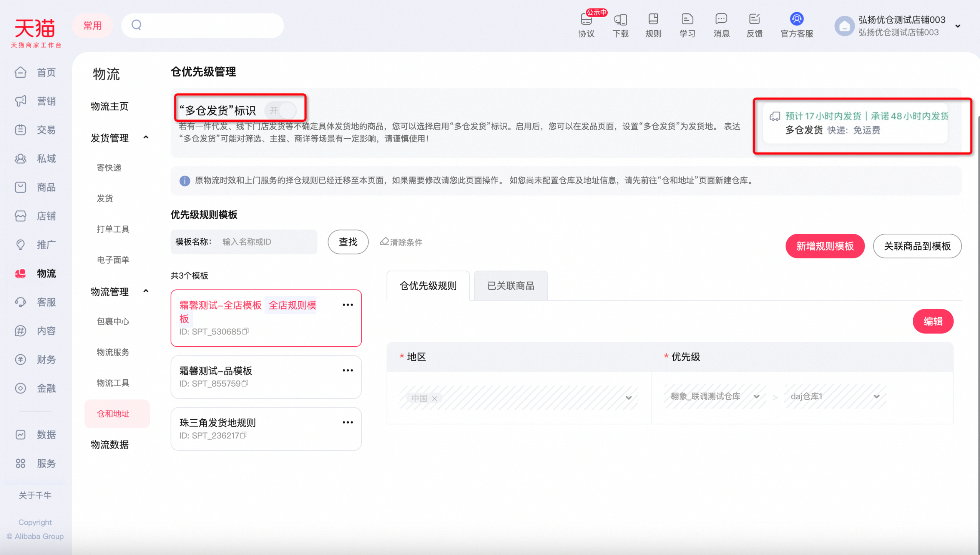The width and height of the screenshot is (980, 555).
Task: Click the 常用 pill button
Action: point(93,25)
